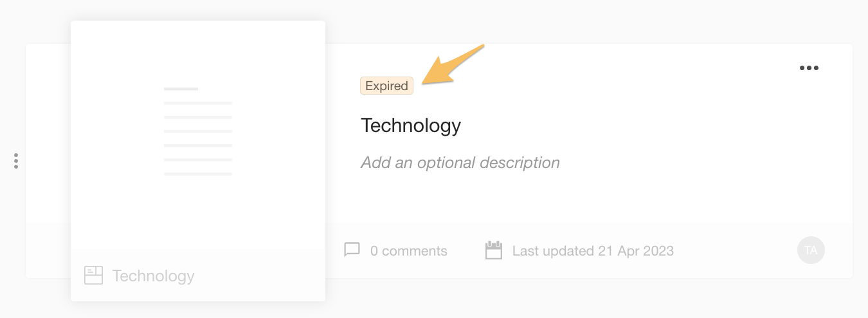
Task: Click the Expired status badge
Action: click(386, 86)
